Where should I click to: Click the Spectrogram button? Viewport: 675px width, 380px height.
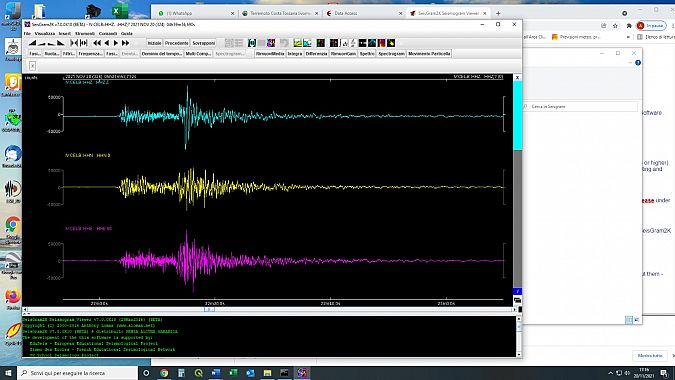(391, 54)
